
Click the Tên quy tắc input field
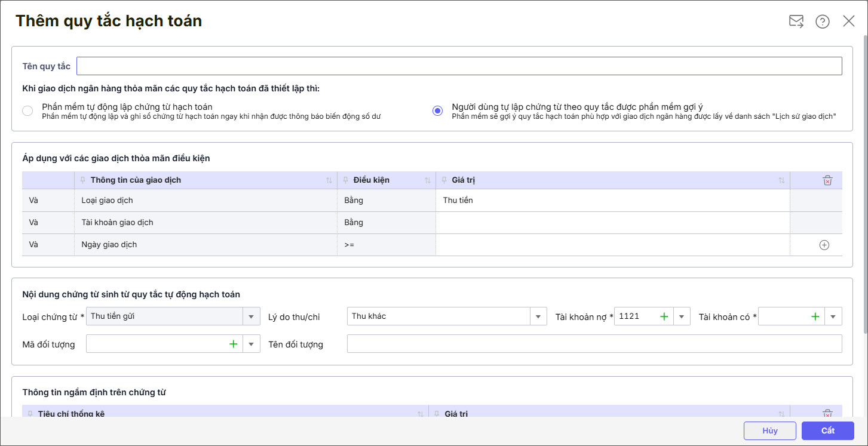[x=459, y=66]
